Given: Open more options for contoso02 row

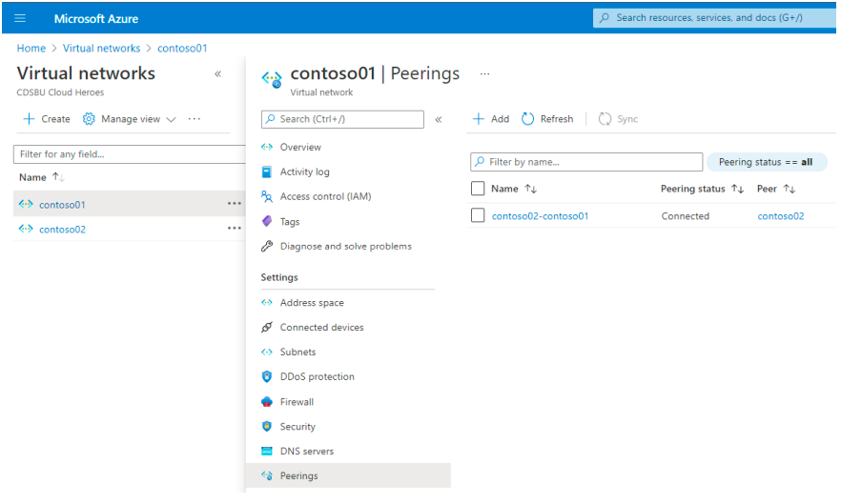Looking at the screenshot, I should point(235,228).
